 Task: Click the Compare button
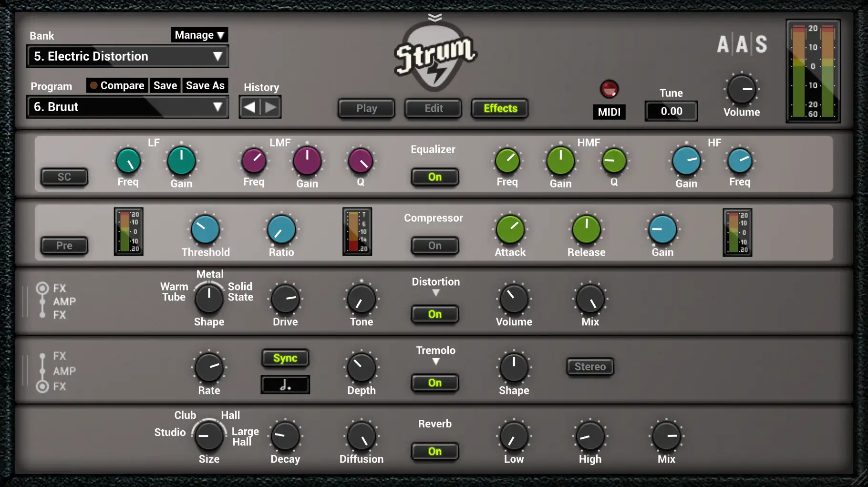pyautogui.click(x=117, y=85)
